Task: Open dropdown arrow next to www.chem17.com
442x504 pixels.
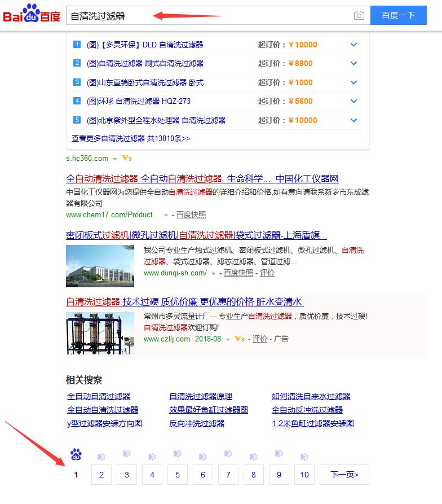Action: tap(166, 215)
